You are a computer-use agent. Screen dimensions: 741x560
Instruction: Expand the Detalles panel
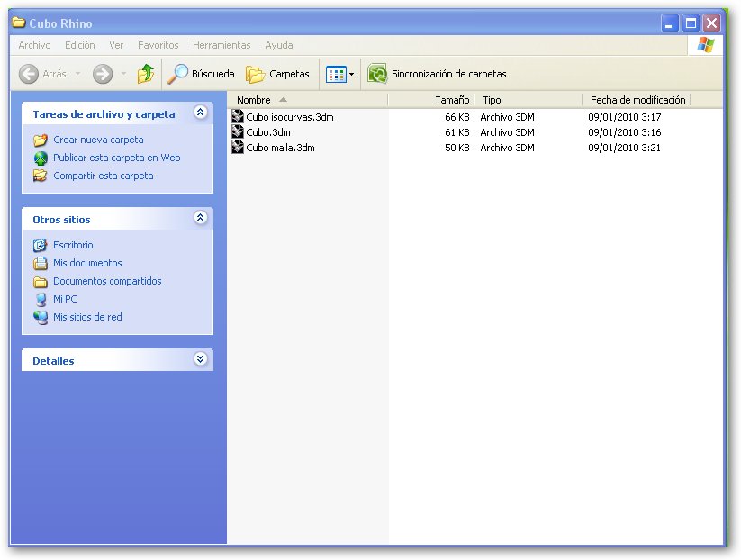[x=201, y=359]
